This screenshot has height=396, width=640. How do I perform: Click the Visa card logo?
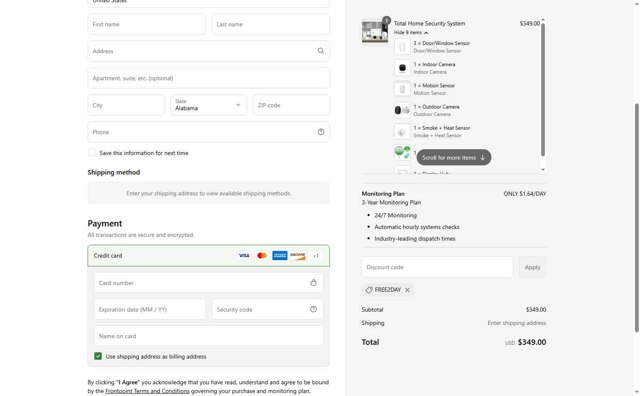coord(244,256)
